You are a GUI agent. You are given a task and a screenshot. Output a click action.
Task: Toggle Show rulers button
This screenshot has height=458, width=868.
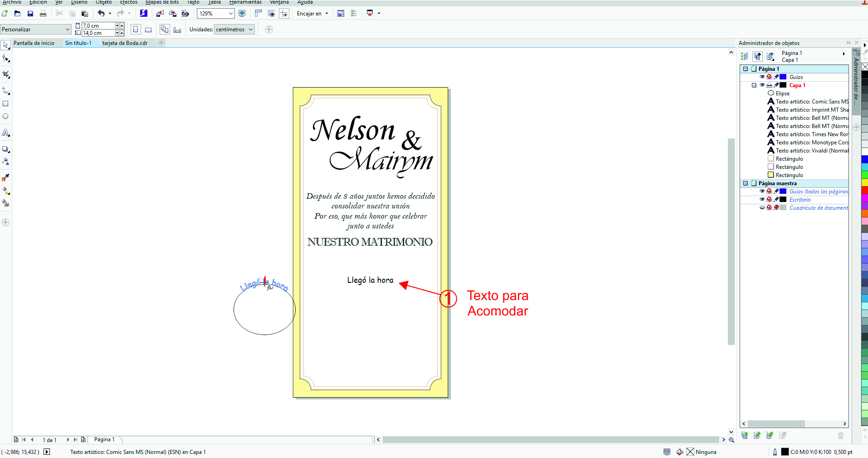pos(258,14)
